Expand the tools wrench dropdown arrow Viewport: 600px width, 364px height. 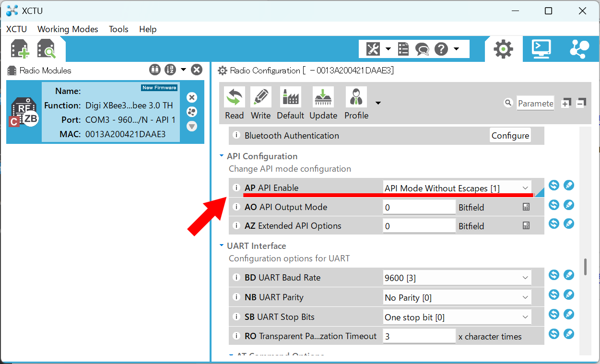point(388,48)
